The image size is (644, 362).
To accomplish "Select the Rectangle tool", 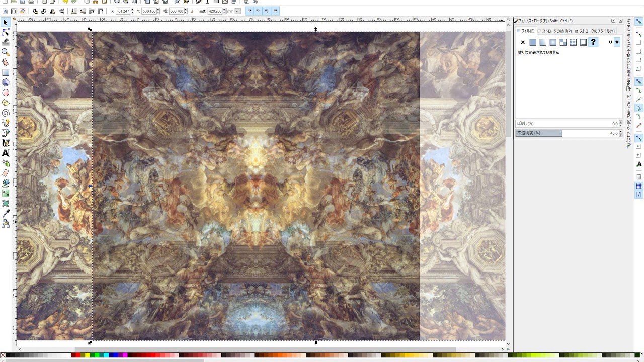I will 6,72.
